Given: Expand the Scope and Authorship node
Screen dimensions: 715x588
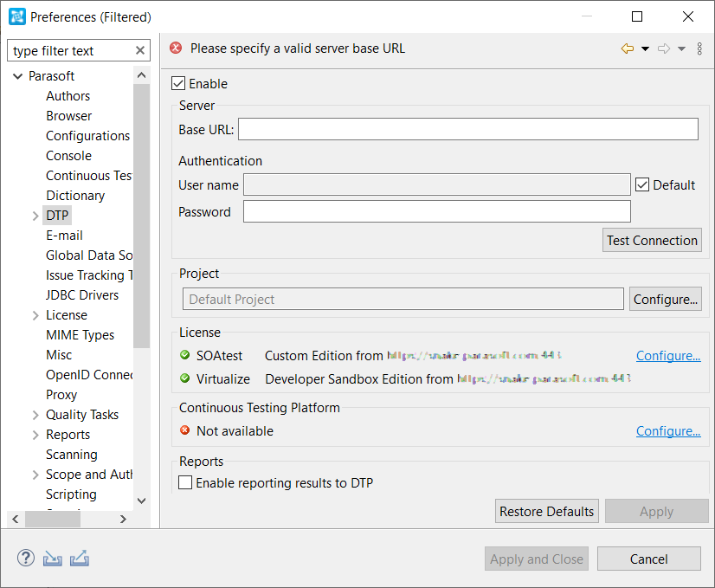Looking at the screenshot, I should tap(35, 475).
